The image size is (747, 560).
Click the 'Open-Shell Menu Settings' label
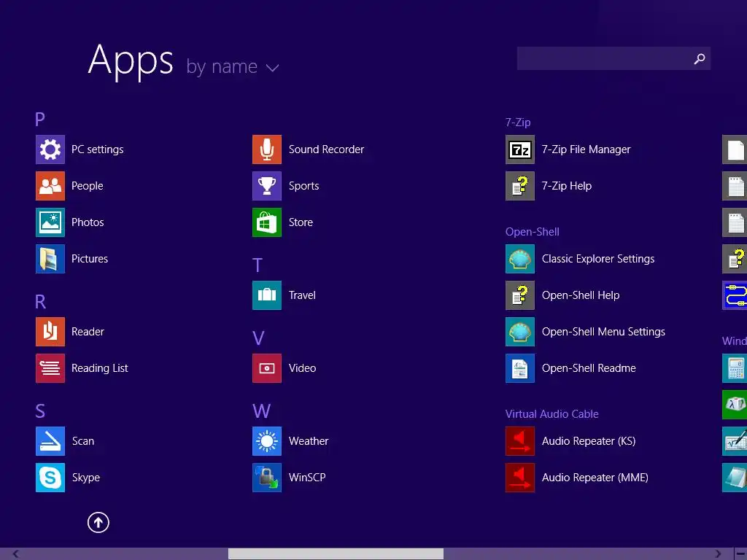click(603, 332)
